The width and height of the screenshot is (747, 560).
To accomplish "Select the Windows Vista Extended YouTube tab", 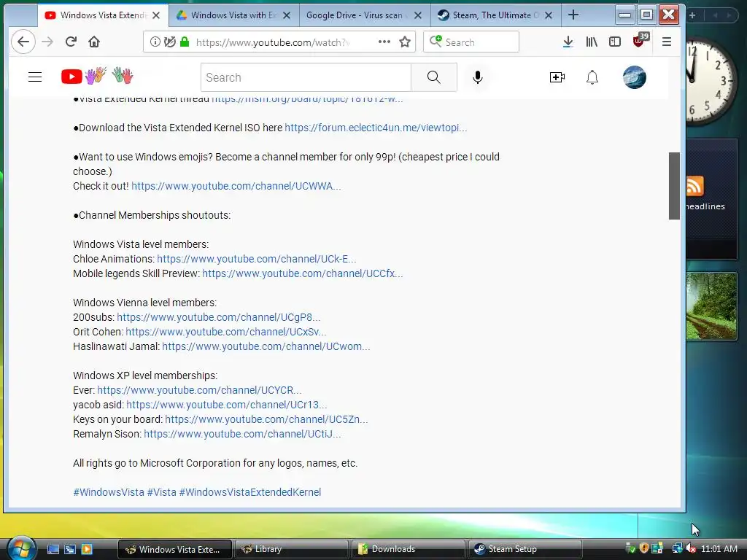I will (102, 15).
